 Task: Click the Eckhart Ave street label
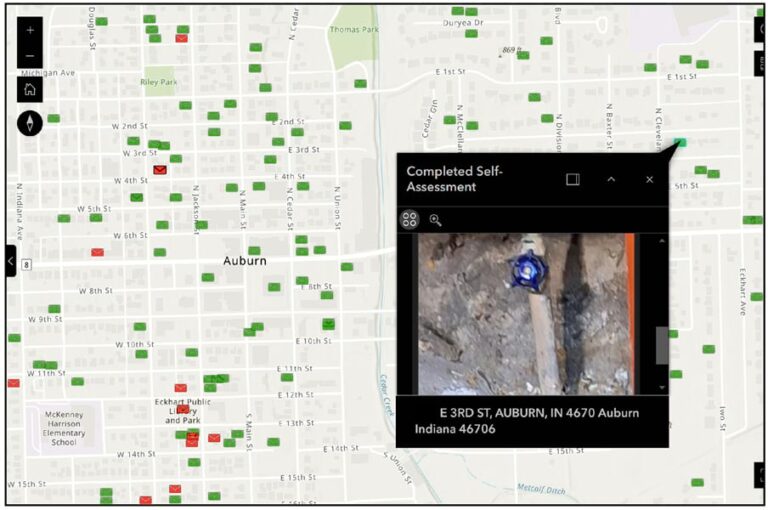pos(743,291)
